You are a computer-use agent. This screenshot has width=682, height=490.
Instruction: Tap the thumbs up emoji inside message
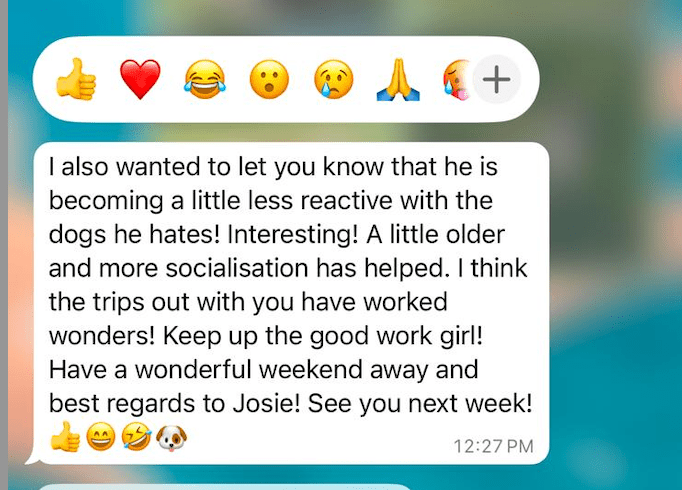[x=65, y=437]
